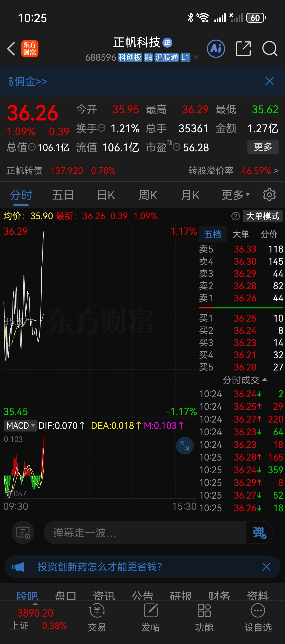
Task: Open the 股吧 bottom tab
Action: 27,596
